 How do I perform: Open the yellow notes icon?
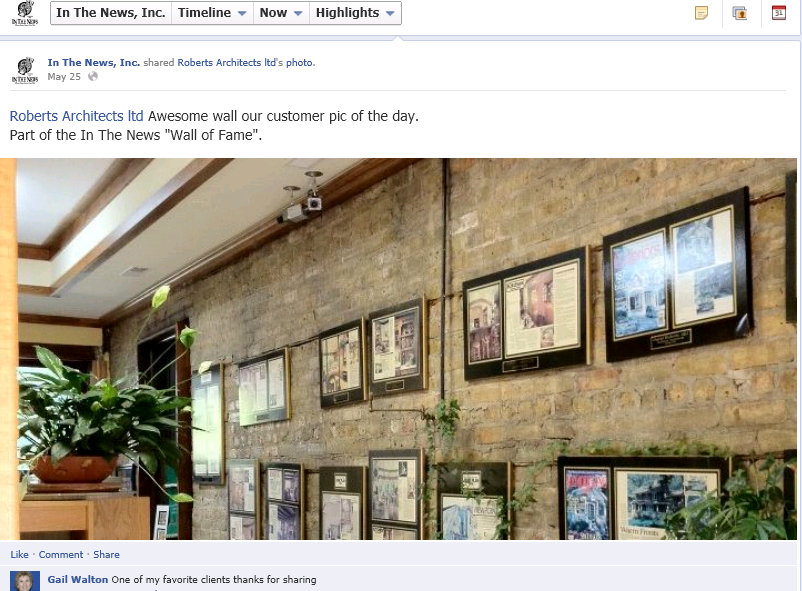point(701,13)
